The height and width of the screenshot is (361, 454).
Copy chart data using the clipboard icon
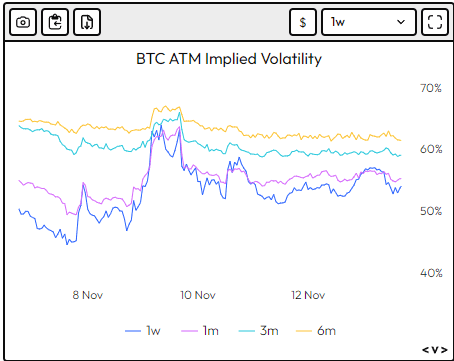pyautogui.click(x=55, y=22)
